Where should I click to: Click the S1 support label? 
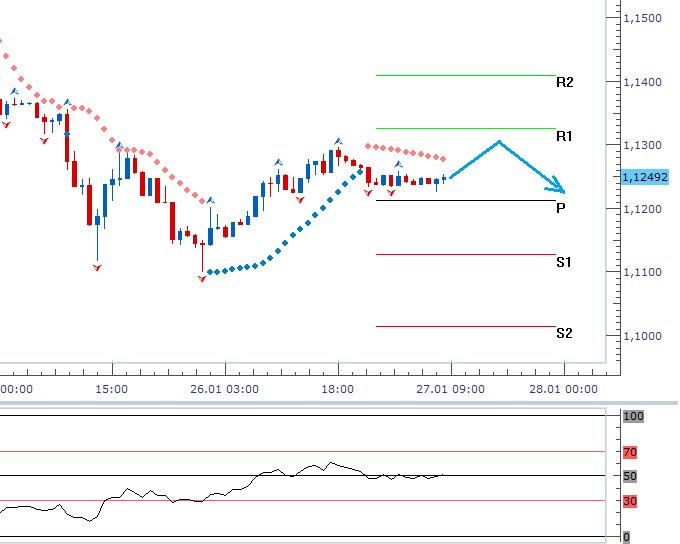[x=564, y=262]
